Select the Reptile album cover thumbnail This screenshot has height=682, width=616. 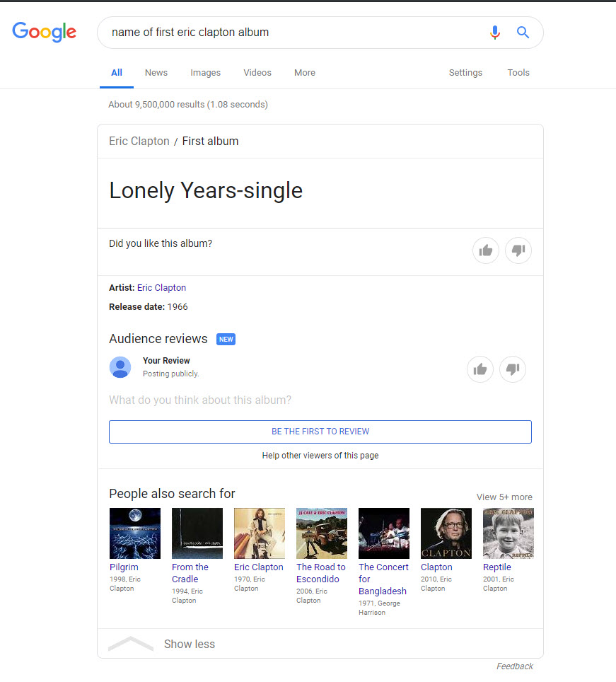click(508, 533)
